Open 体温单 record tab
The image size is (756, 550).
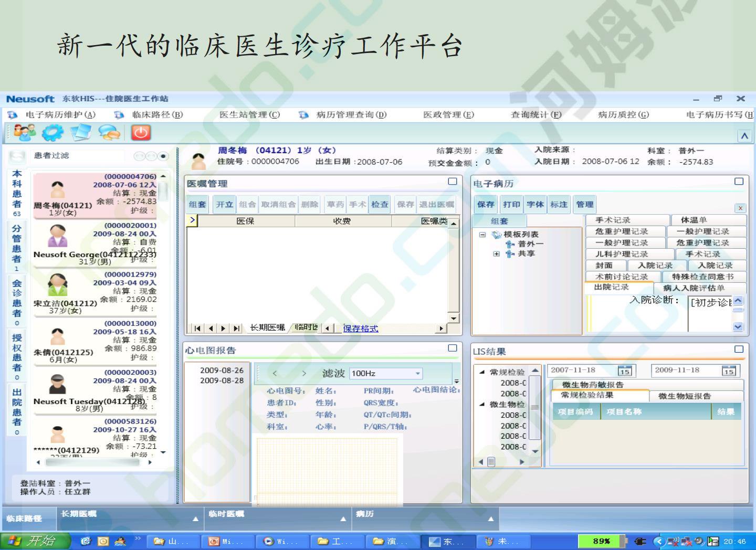click(x=694, y=220)
